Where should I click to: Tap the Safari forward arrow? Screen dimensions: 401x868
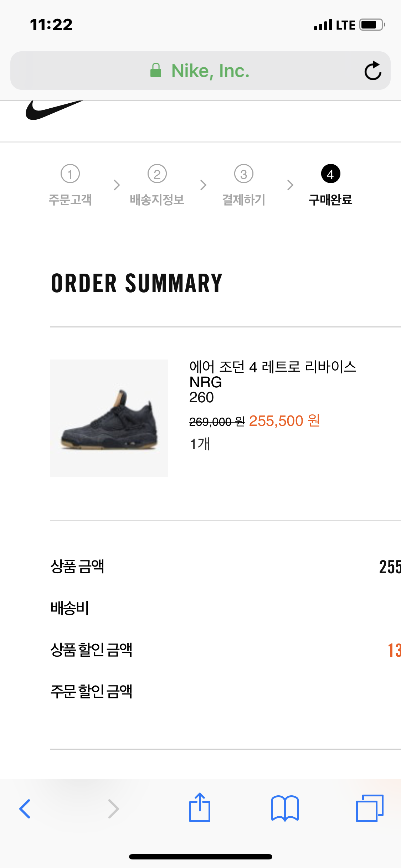click(113, 808)
